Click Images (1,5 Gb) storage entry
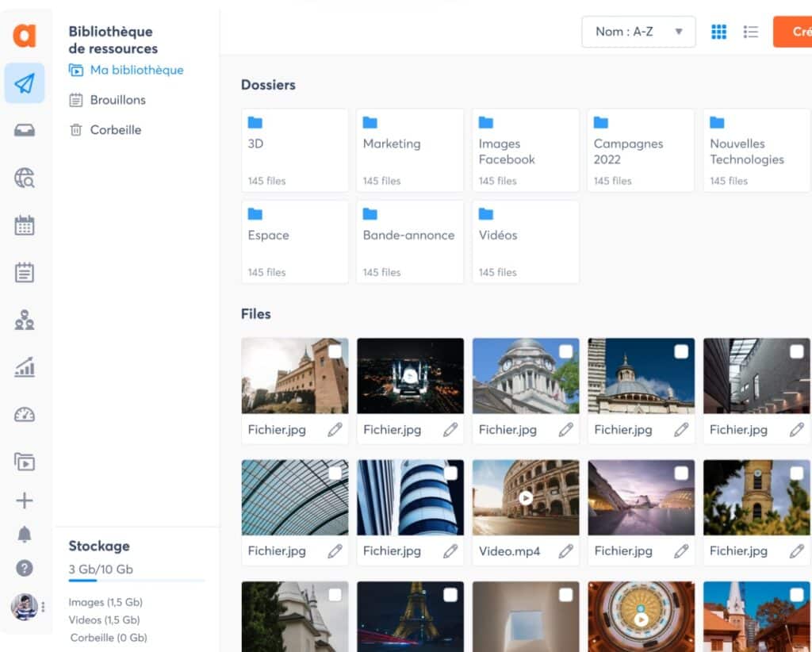 (105, 602)
